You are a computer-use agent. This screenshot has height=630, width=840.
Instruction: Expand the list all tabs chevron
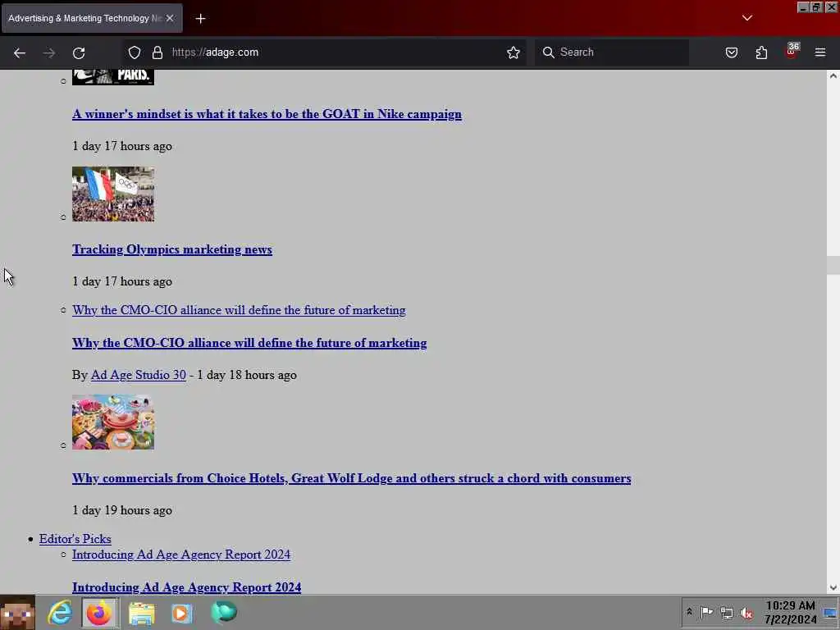747,18
